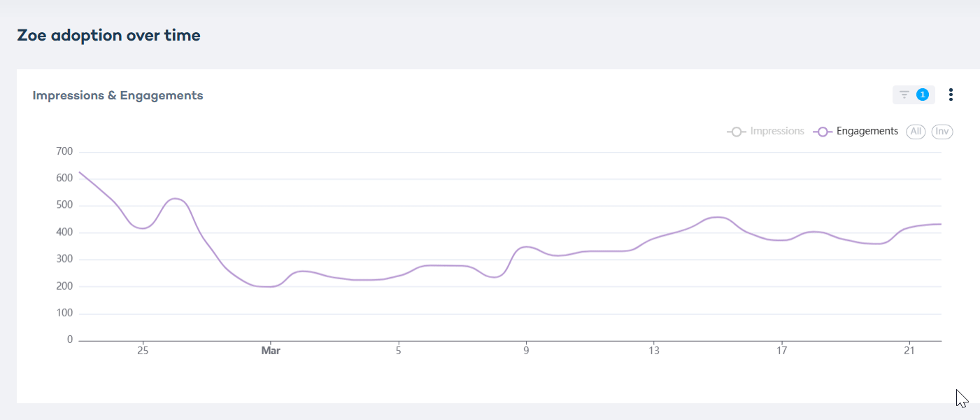The image size is (980, 420).
Task: Hide the Engagements series via its label
Action: [x=867, y=131]
